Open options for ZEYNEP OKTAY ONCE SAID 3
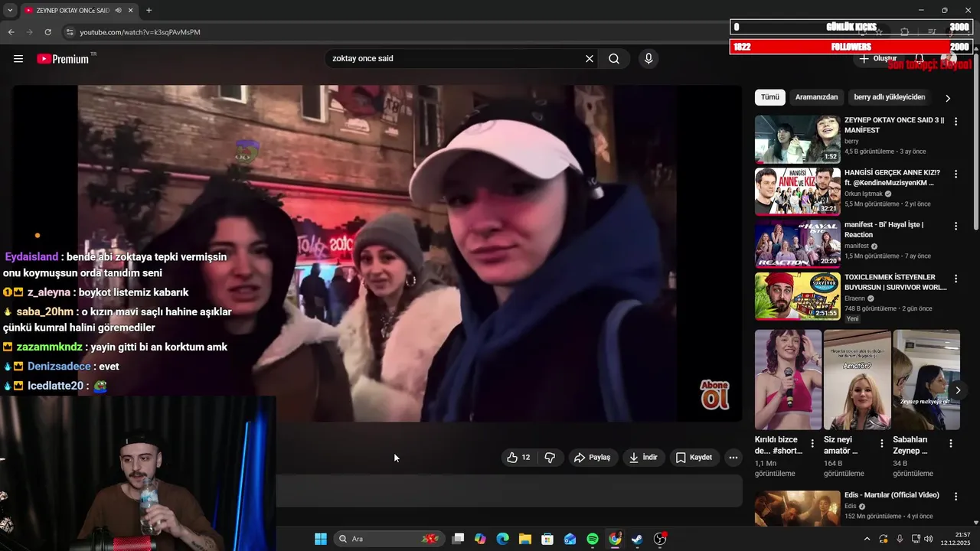Viewport: 980px width, 551px height. click(955, 122)
